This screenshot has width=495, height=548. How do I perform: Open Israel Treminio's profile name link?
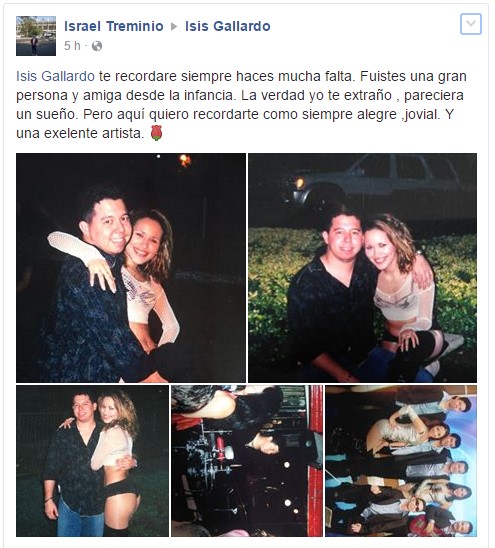114,26
